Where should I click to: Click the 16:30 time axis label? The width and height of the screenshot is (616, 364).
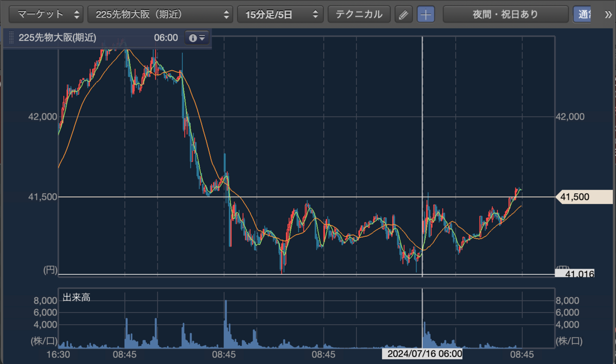pos(59,354)
